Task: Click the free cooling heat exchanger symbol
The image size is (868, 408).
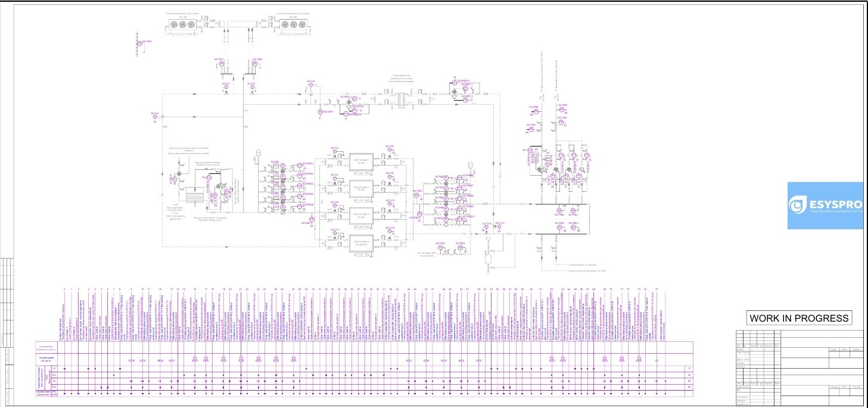Action: 402,99
